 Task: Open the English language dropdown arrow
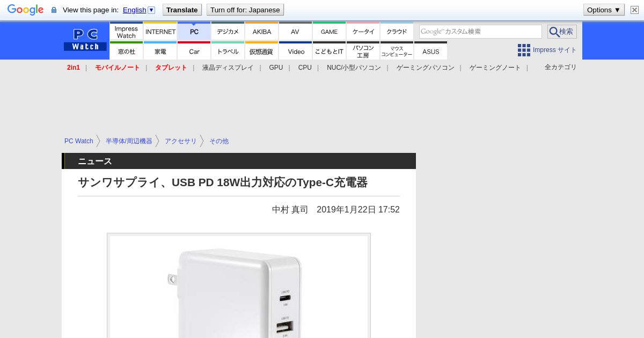coord(151,10)
